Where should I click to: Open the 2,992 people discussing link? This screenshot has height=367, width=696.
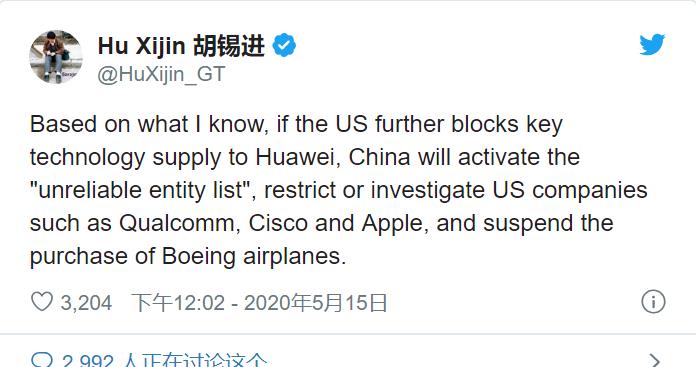(165, 360)
